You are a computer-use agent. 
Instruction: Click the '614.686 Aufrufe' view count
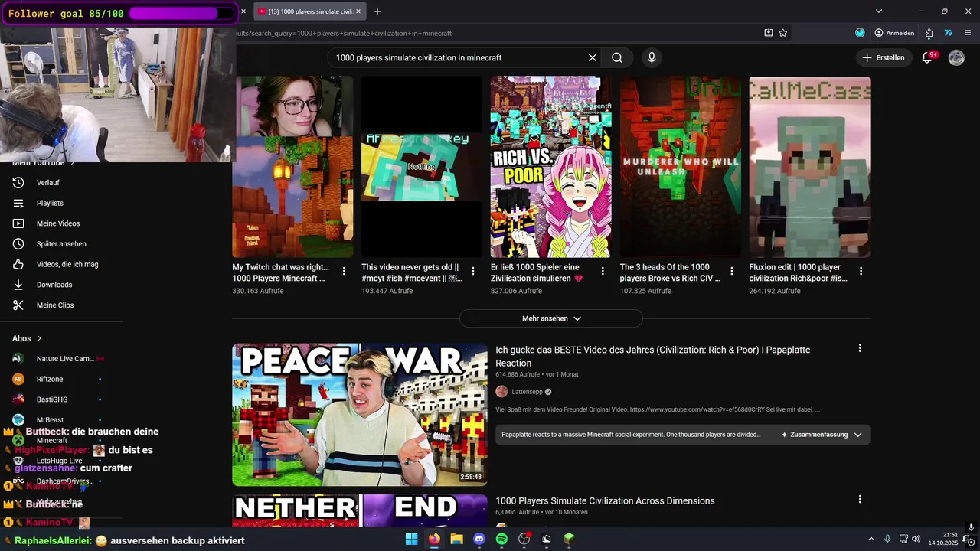click(x=518, y=374)
